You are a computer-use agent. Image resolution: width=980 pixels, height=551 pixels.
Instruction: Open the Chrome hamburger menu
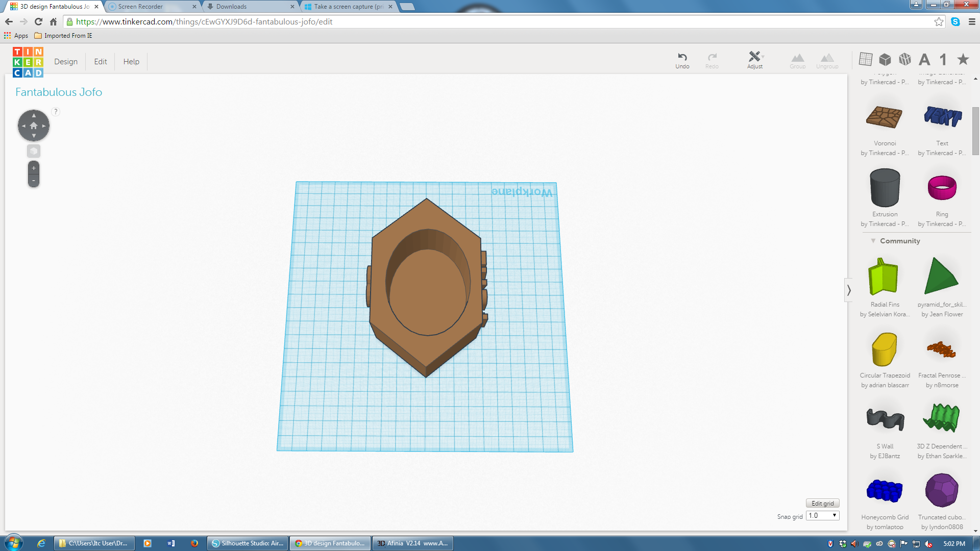click(x=972, y=21)
